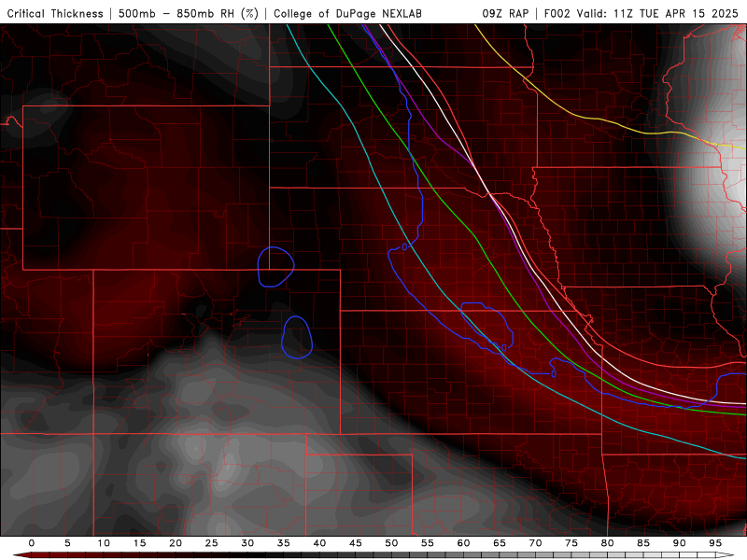Select the colorbar label "80"
Screen dimensions: 747x560
click(607, 543)
